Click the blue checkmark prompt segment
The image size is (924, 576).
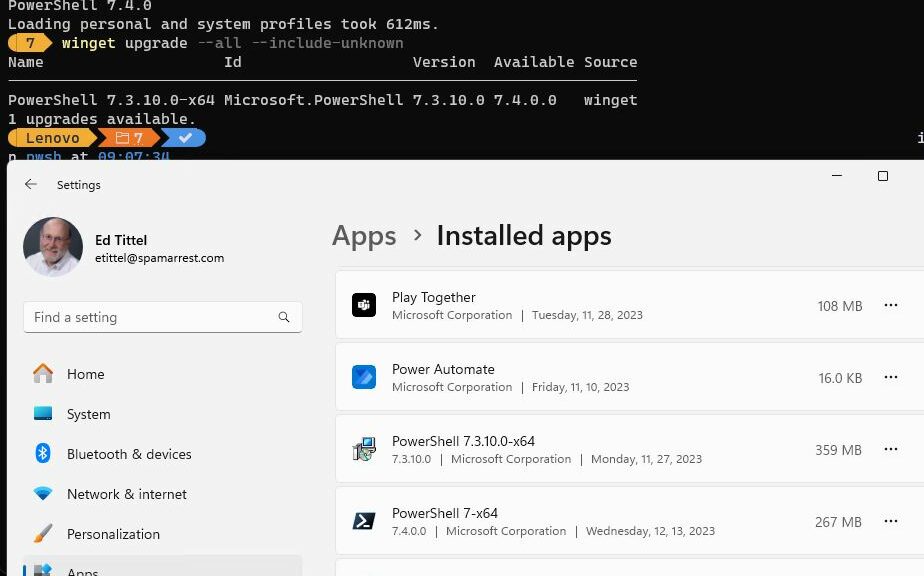pyautogui.click(x=184, y=138)
